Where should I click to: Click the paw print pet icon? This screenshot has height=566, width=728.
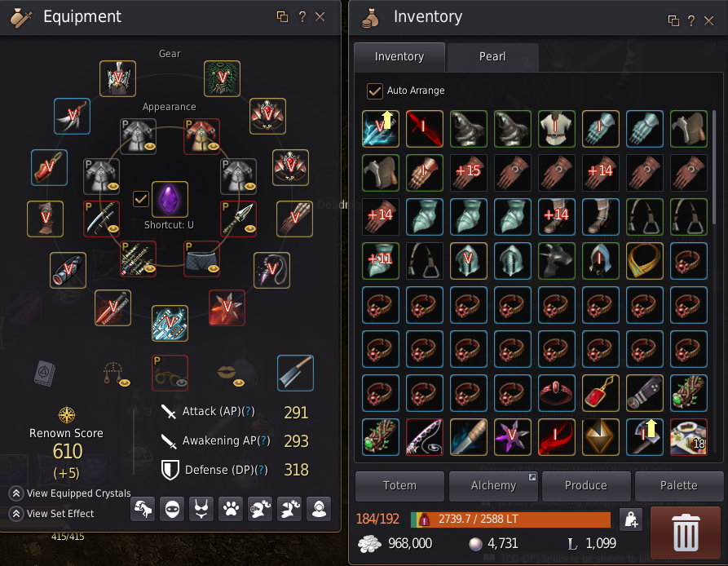point(231,510)
